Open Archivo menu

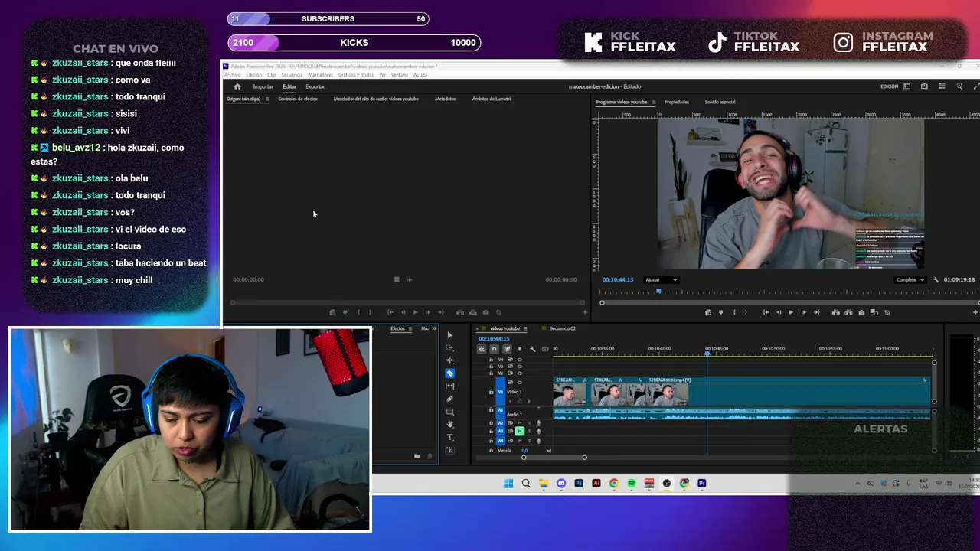coord(233,75)
